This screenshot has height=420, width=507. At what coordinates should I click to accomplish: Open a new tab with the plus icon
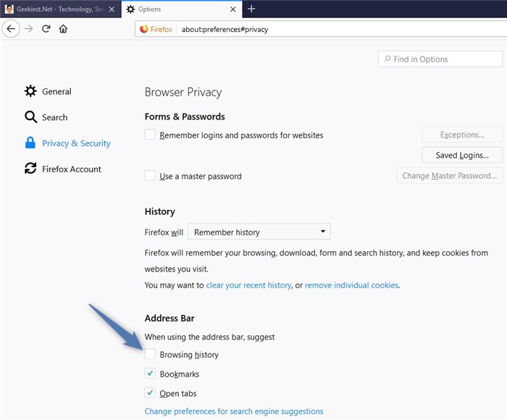(251, 9)
